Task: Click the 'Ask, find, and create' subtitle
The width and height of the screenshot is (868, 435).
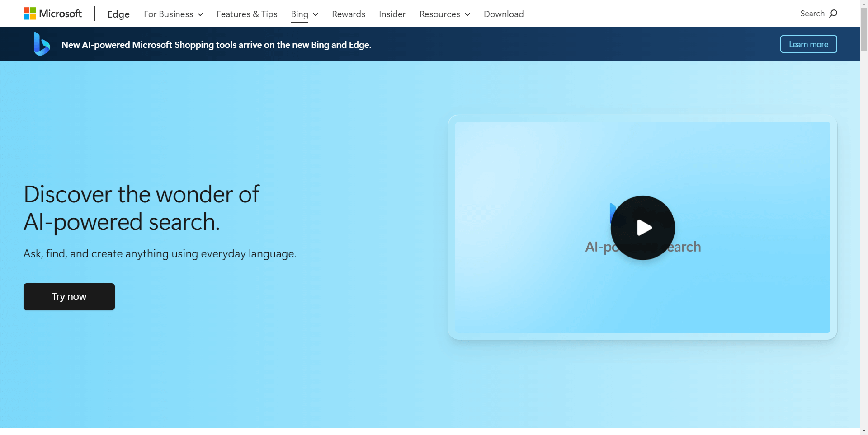Action: pyautogui.click(x=160, y=253)
